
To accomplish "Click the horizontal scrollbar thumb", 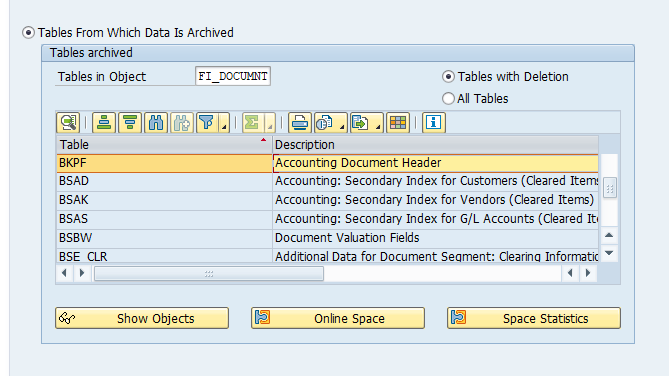I will point(209,274).
